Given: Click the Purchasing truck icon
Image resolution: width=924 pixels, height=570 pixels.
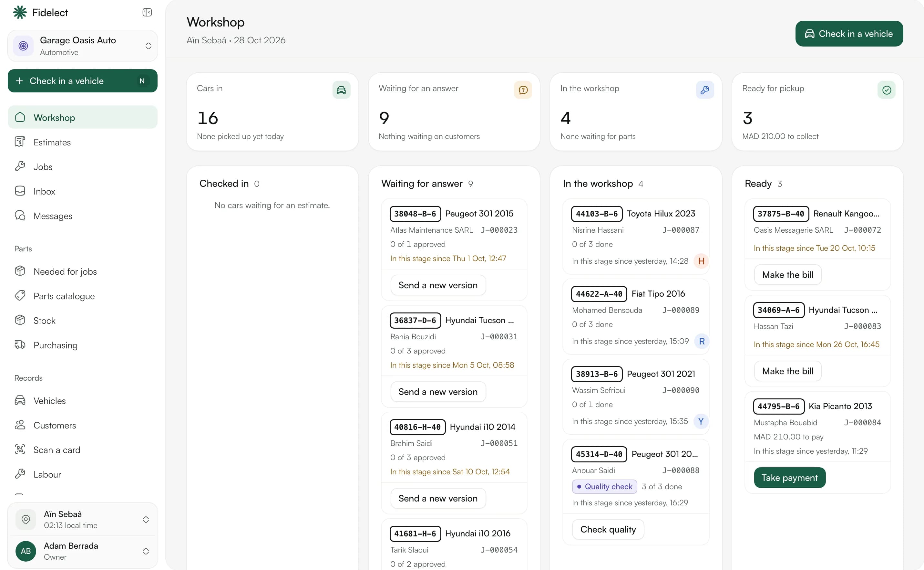Looking at the screenshot, I should coord(20,345).
